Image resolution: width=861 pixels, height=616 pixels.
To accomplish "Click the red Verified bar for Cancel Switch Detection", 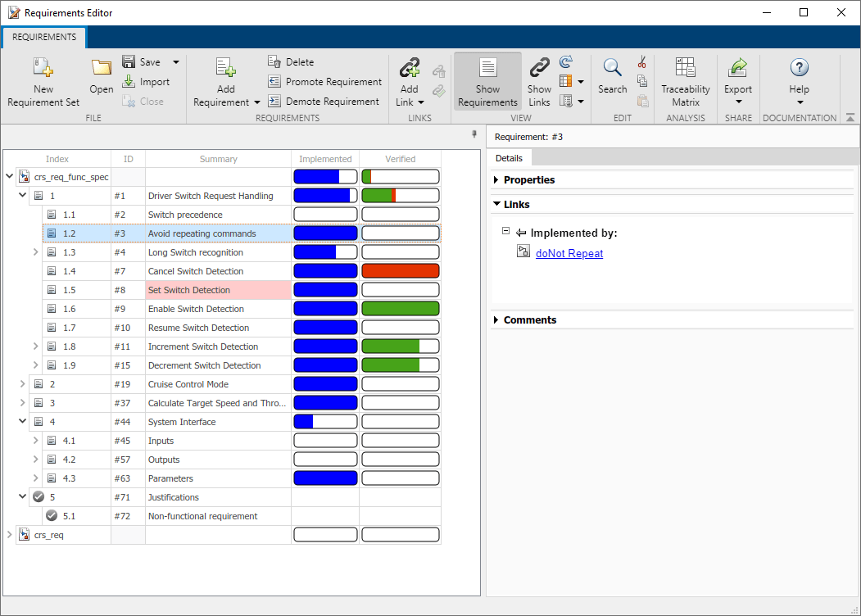I will (x=401, y=271).
